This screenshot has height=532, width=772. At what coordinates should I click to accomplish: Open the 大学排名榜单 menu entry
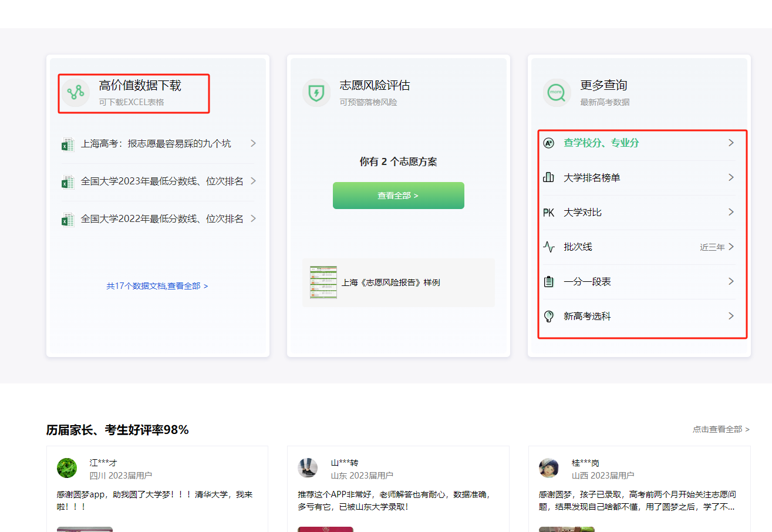(x=592, y=178)
